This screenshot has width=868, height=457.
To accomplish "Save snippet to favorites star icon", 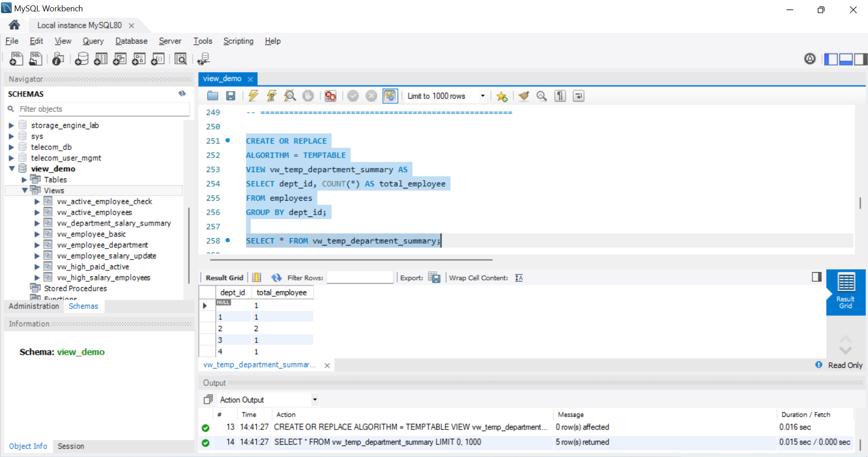I will click(x=502, y=96).
